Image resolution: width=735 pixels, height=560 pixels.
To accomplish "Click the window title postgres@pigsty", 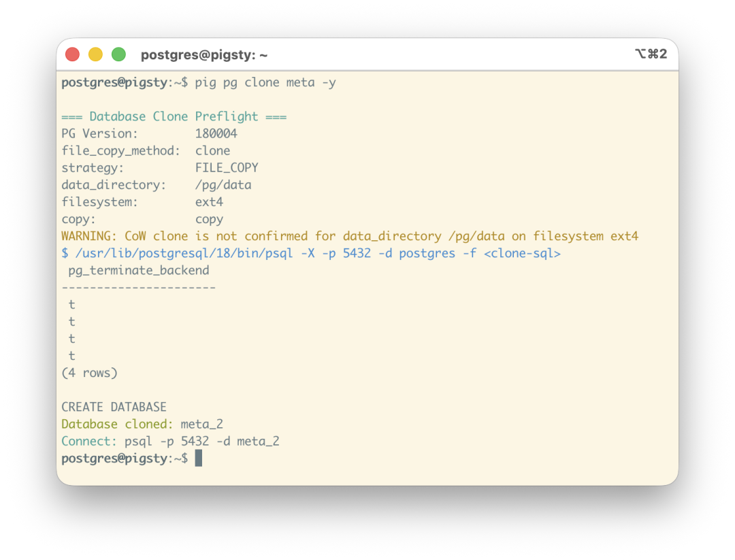I will 204,55.
